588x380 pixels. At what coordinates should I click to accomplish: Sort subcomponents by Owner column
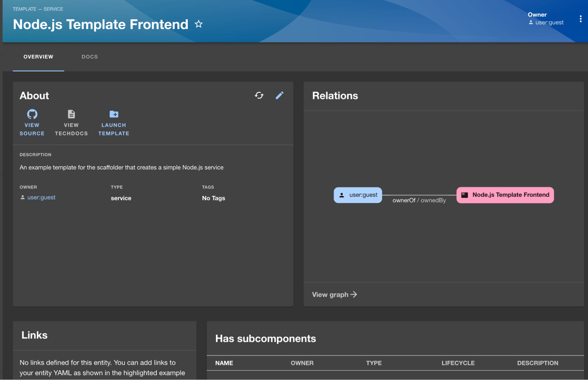coord(302,363)
